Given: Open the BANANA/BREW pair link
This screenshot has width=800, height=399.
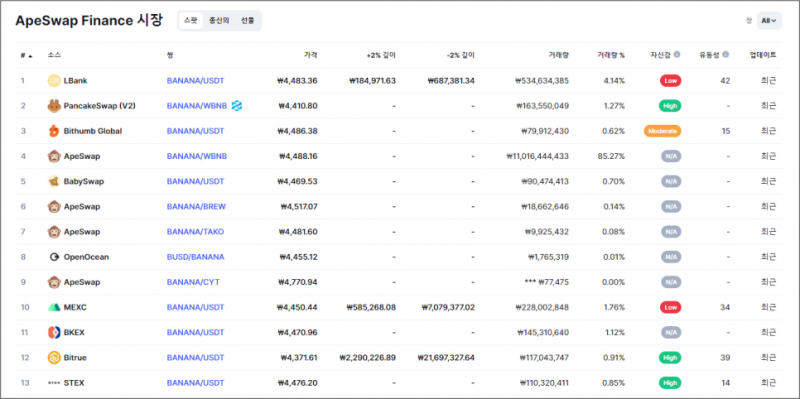Looking at the screenshot, I should [196, 207].
